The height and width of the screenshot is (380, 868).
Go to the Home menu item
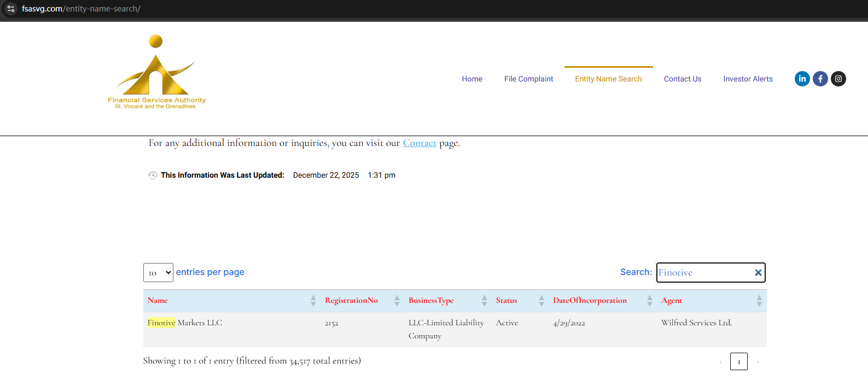coord(471,79)
